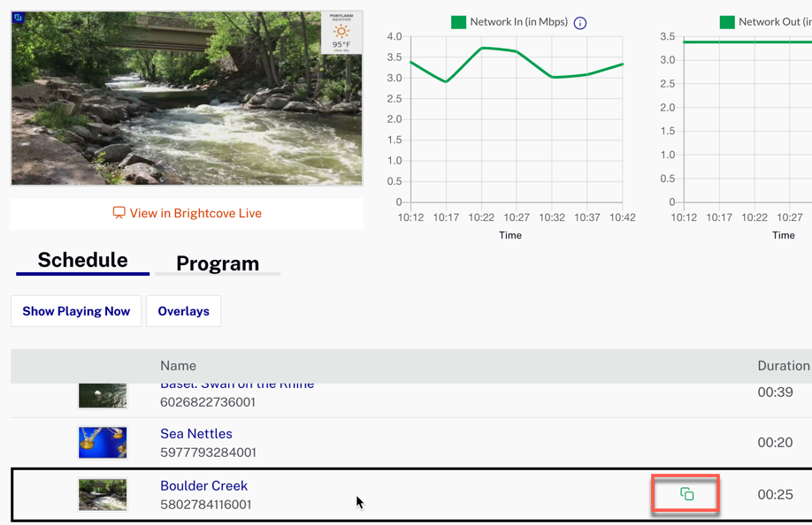Click the live video preview of the creek
The image size is (812, 525).
click(187, 98)
